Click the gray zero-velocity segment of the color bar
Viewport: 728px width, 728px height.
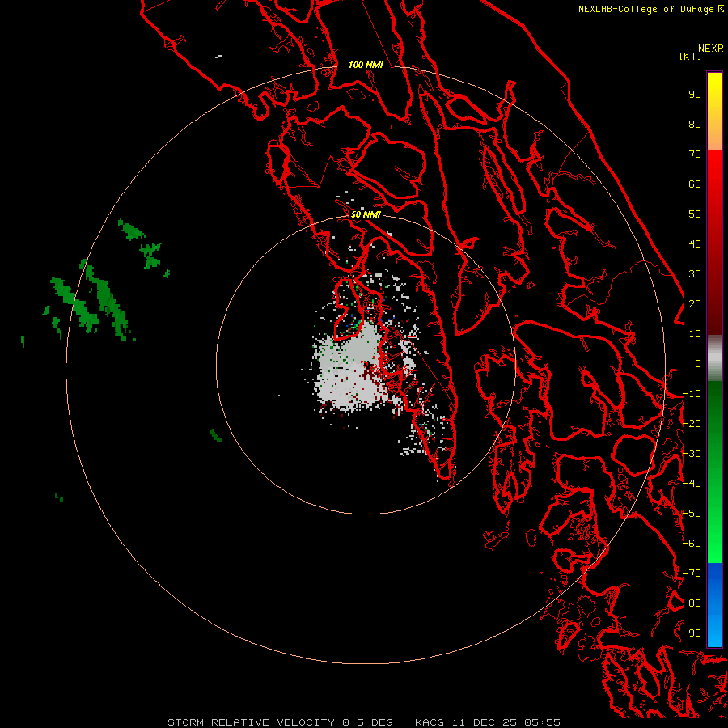click(x=714, y=358)
